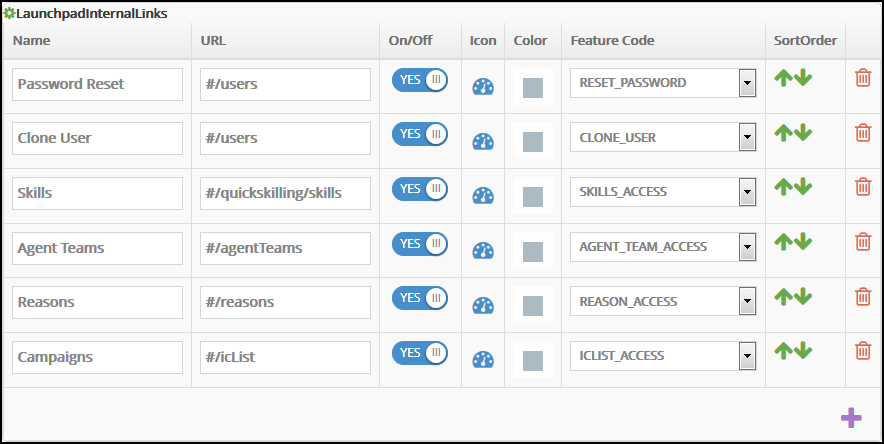Click the #/reasons URL field
Screen dimensions: 884x444
click(285, 301)
